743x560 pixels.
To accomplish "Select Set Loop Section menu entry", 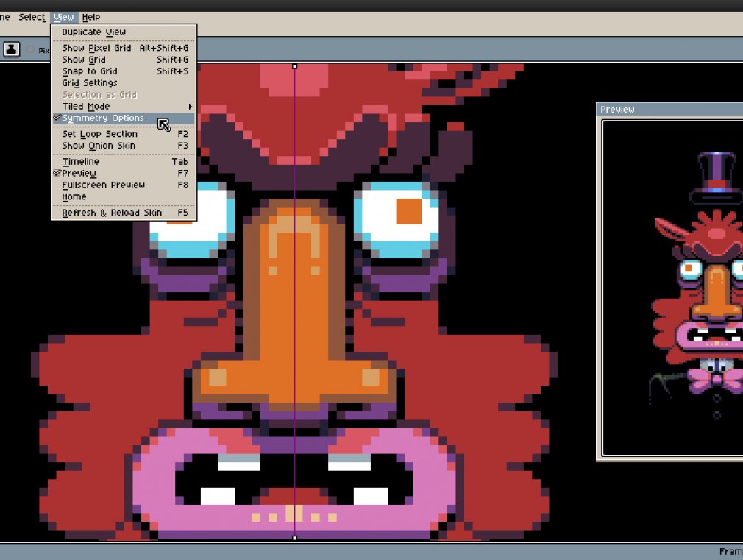I will coord(124,134).
